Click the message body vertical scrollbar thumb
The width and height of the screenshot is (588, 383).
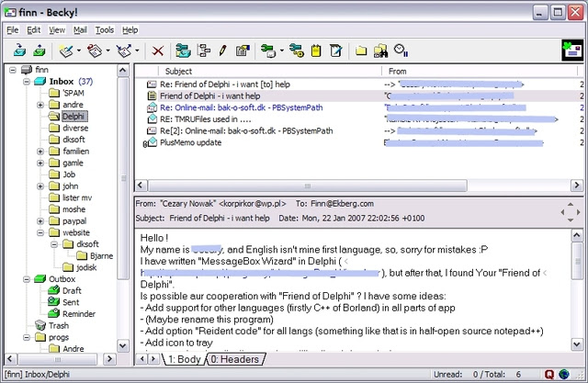577,261
